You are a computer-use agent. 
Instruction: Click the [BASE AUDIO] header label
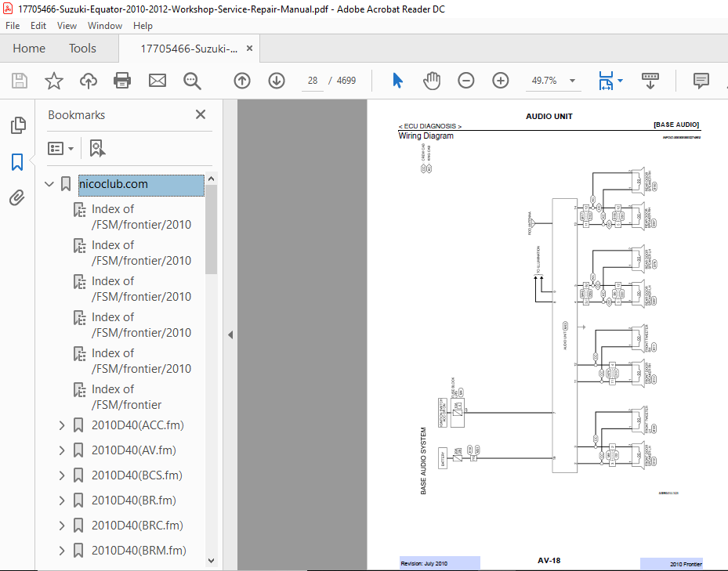[676, 125]
